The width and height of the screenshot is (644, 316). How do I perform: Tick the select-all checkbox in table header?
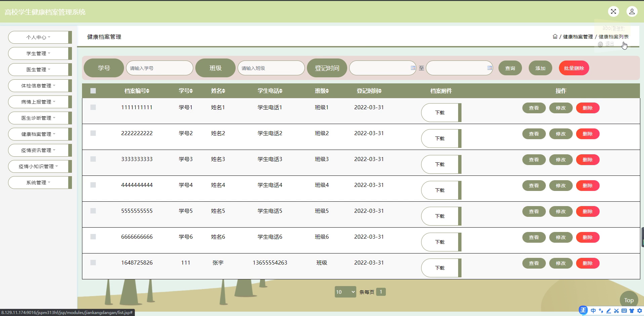click(x=93, y=91)
